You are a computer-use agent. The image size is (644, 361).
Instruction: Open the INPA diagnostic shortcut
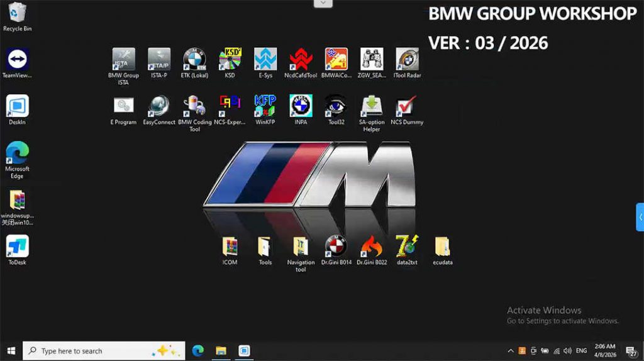coord(301,106)
